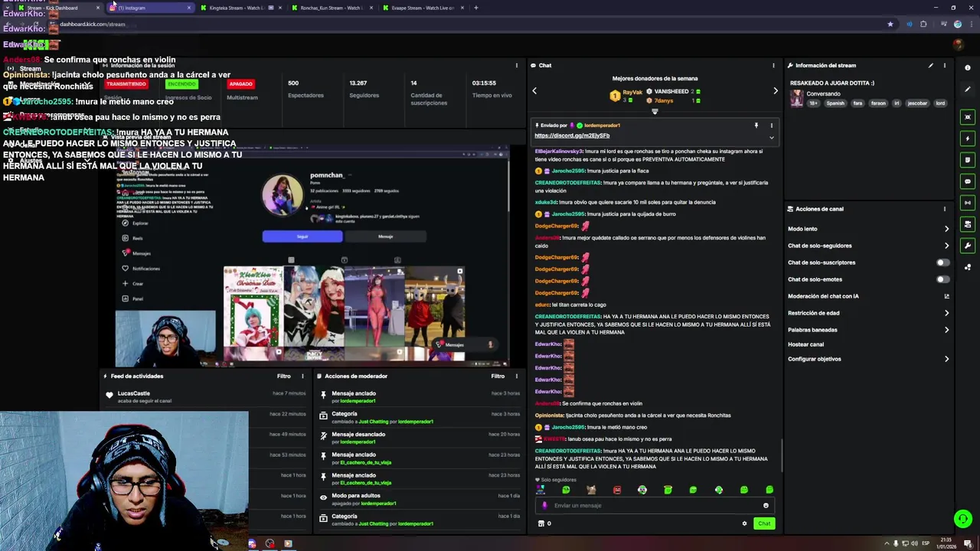Open Información de la sesión options menu
980x551 pixels.
tap(516, 66)
